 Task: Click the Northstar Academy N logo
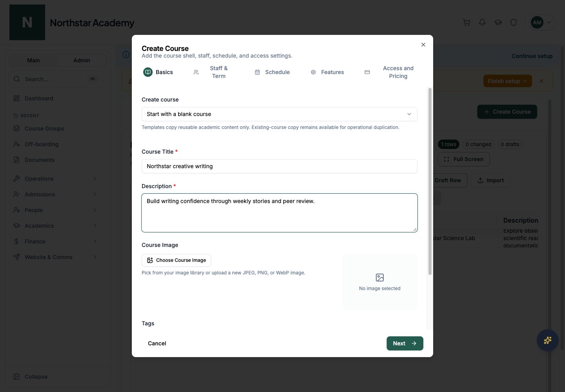(x=27, y=22)
